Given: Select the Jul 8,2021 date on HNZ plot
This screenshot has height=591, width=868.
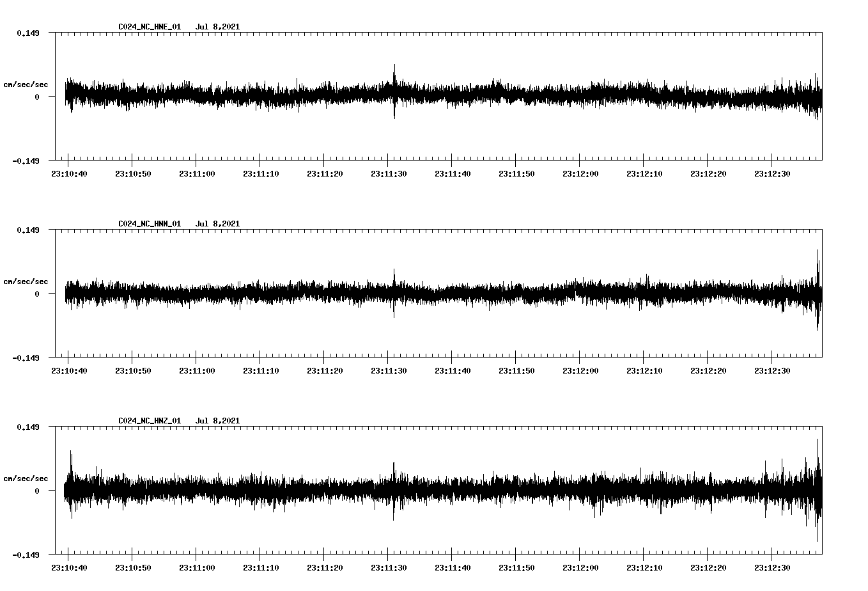Looking at the screenshot, I should pyautogui.click(x=217, y=421).
